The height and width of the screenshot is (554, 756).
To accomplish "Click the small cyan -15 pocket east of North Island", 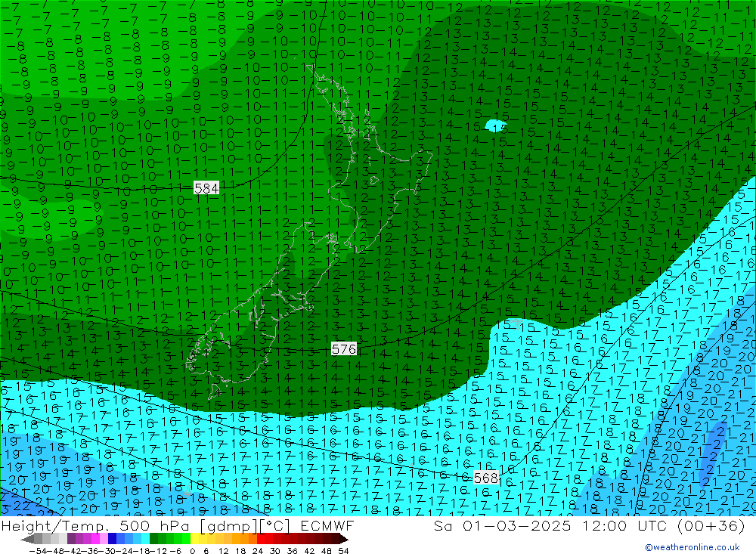I will click(496, 126).
